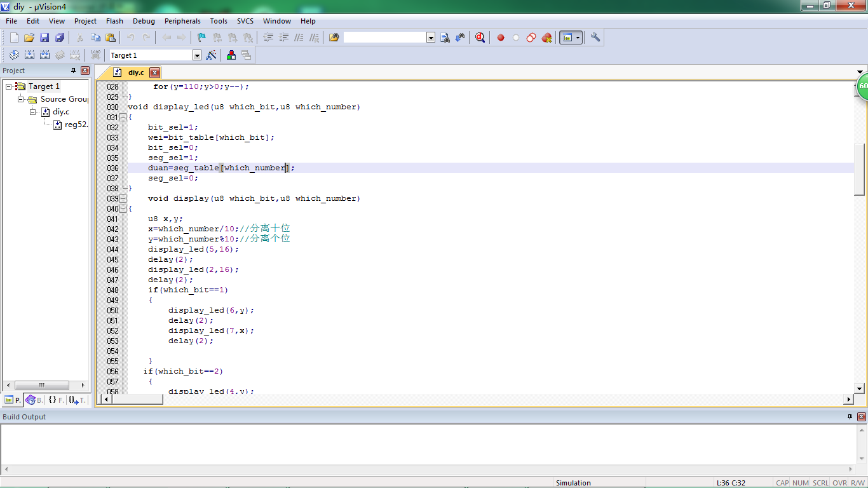Click the find-text input field in toolbar
Viewport: 868px width, 488px height.
coord(384,37)
